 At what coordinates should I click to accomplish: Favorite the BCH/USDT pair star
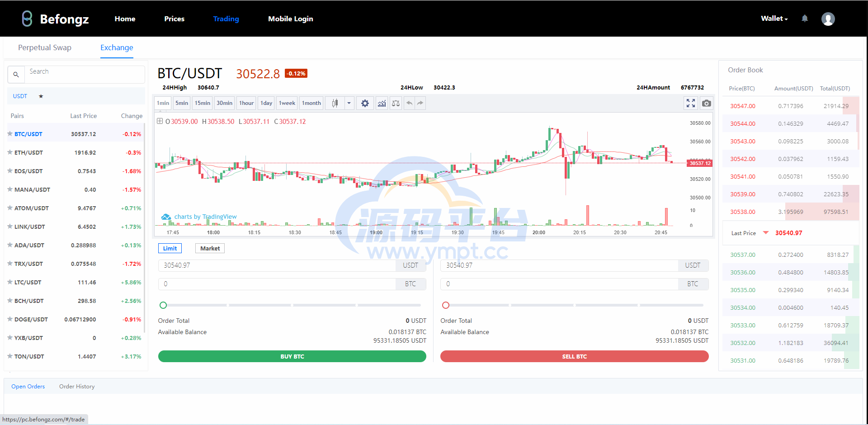click(10, 301)
